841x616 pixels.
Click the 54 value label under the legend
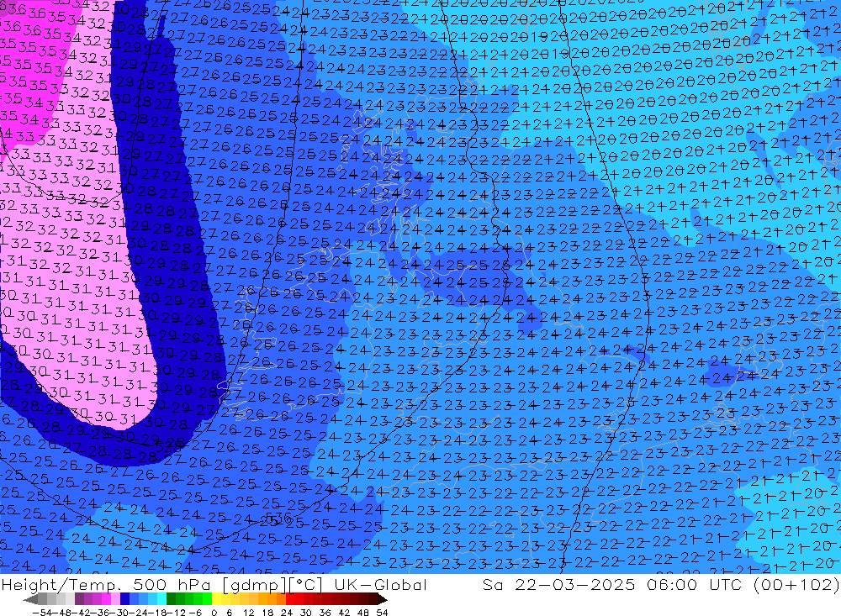[x=381, y=611]
